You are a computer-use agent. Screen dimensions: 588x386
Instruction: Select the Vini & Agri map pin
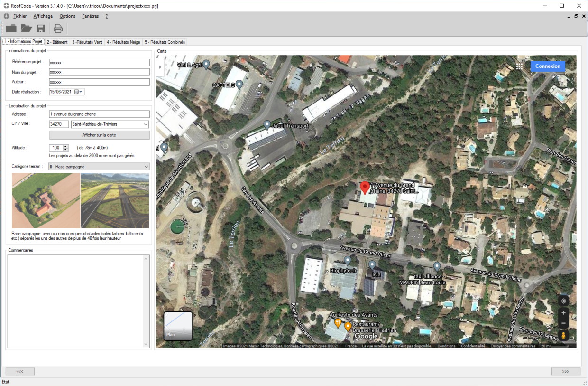click(206, 65)
